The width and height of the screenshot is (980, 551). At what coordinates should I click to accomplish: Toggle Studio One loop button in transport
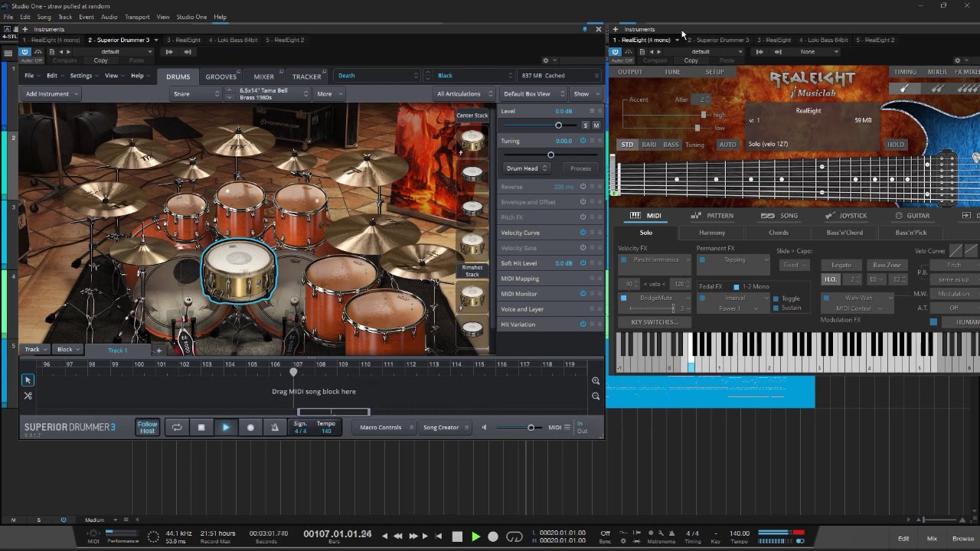click(514, 536)
